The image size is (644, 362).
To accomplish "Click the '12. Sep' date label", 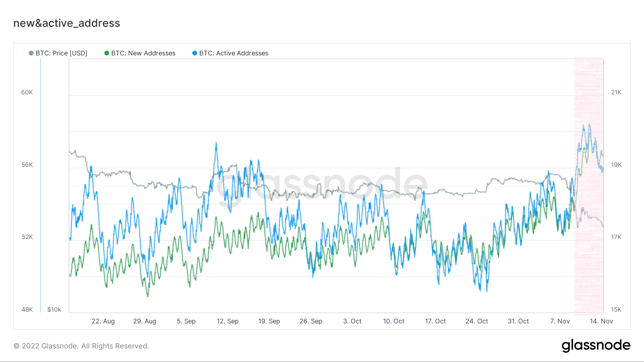I will 228,321.
